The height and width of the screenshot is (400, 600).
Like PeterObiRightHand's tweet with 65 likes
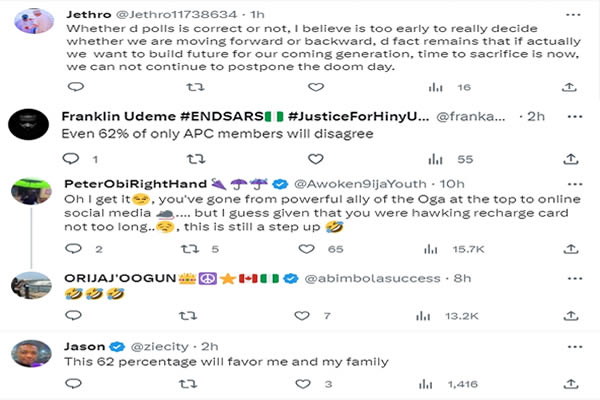point(307,249)
